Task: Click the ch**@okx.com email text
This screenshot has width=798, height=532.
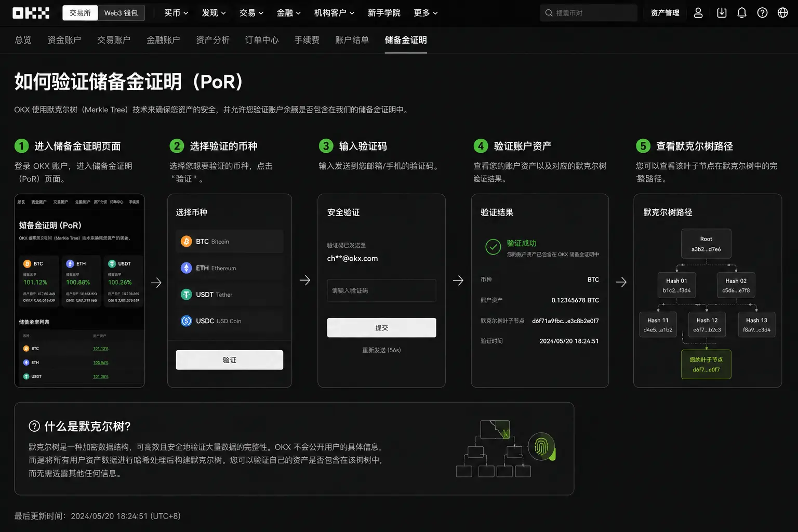Action: coord(352,258)
